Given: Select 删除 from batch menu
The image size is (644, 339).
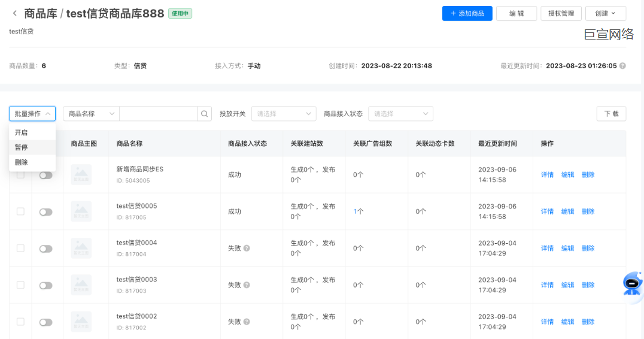Looking at the screenshot, I should 32,162.
